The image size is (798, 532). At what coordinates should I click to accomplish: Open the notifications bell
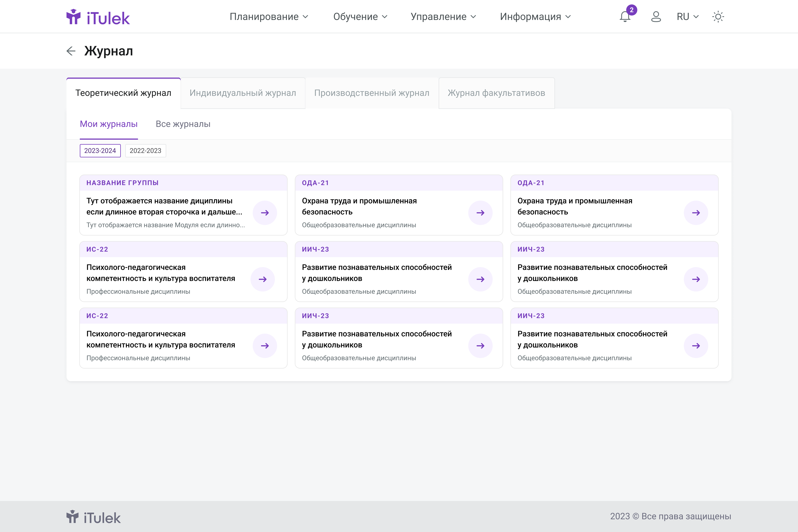tap(625, 17)
